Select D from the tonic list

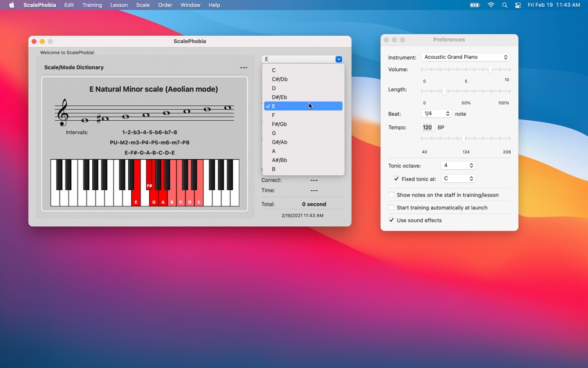[303, 88]
